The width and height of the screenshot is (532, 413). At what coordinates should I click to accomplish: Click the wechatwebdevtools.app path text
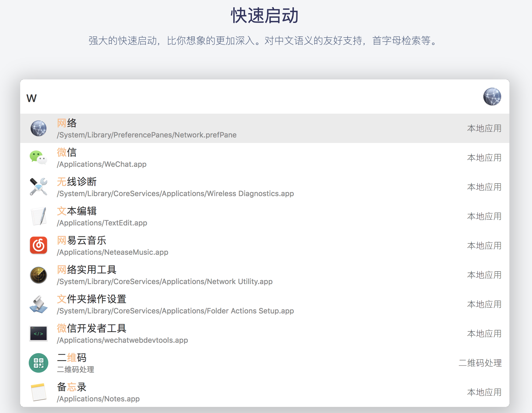coord(122,340)
